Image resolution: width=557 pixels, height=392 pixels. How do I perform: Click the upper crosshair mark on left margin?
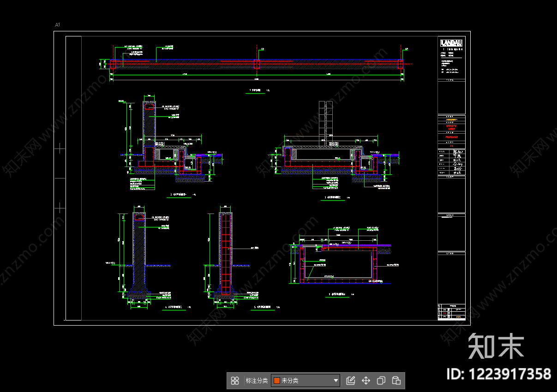point(60,148)
